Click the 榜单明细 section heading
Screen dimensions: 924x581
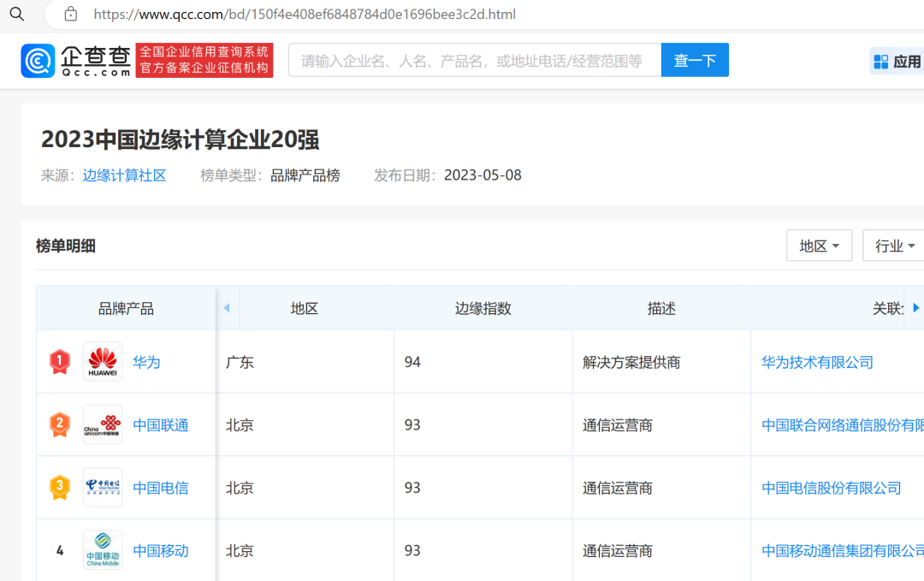coord(66,246)
